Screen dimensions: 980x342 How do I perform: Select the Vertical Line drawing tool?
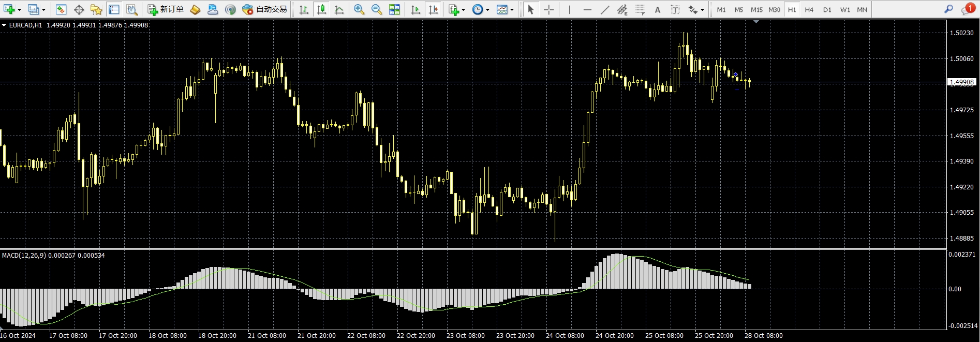570,9
